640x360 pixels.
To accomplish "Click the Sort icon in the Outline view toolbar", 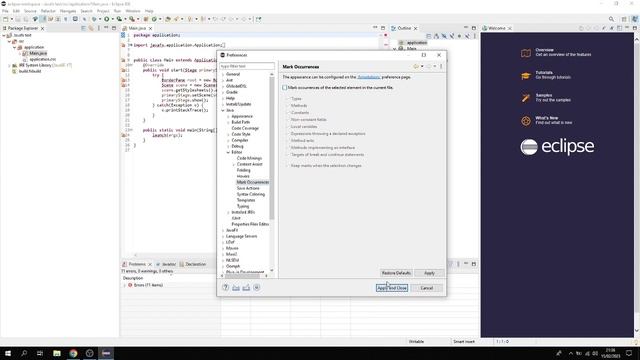I will pyautogui.click(x=436, y=36).
